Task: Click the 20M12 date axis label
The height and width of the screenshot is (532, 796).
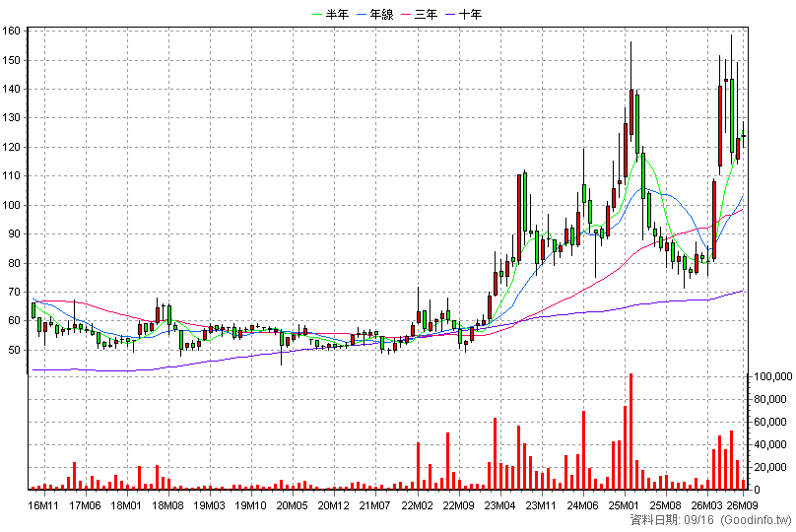Action: click(x=334, y=505)
